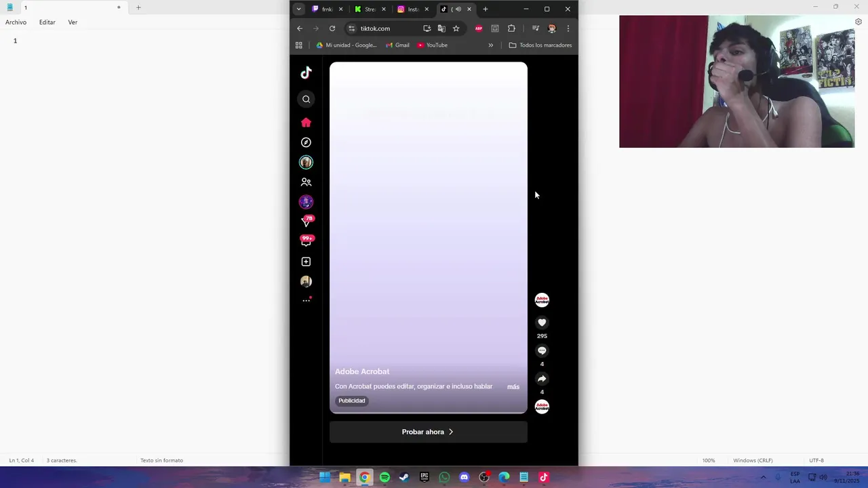Show hidden system tray icons
Viewport: 868px width, 488px height.
tap(763, 477)
